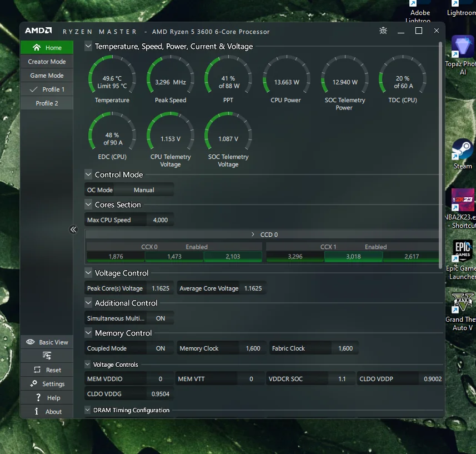Click the Fabric Clock 1,600 field
This screenshot has width=476, height=454.
(x=345, y=348)
